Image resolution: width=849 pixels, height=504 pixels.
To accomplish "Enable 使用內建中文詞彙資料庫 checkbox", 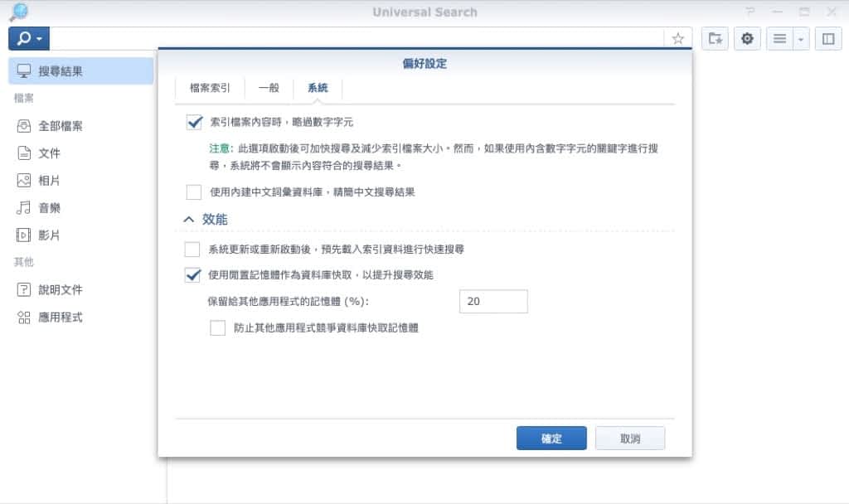I will (x=194, y=192).
